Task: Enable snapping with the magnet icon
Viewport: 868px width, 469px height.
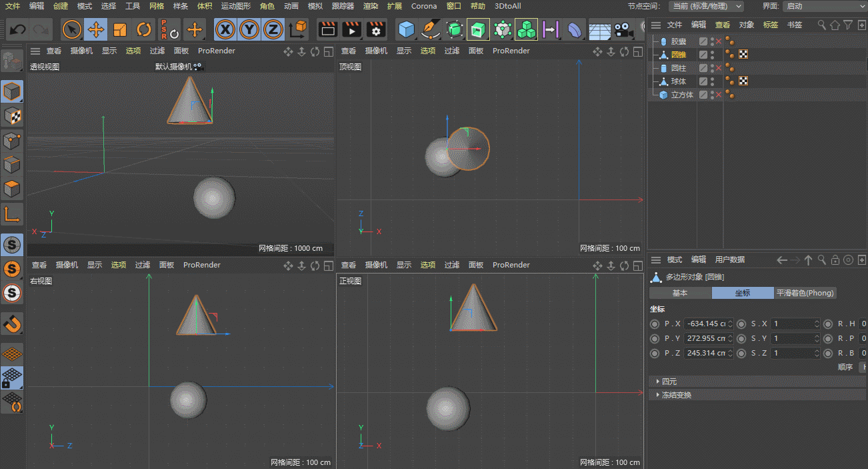Action: coord(12,324)
